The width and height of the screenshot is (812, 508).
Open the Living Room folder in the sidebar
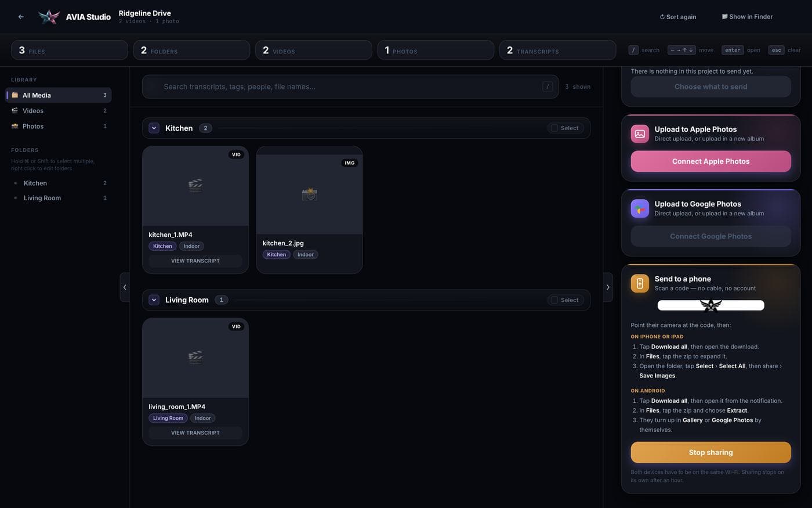coord(59,198)
